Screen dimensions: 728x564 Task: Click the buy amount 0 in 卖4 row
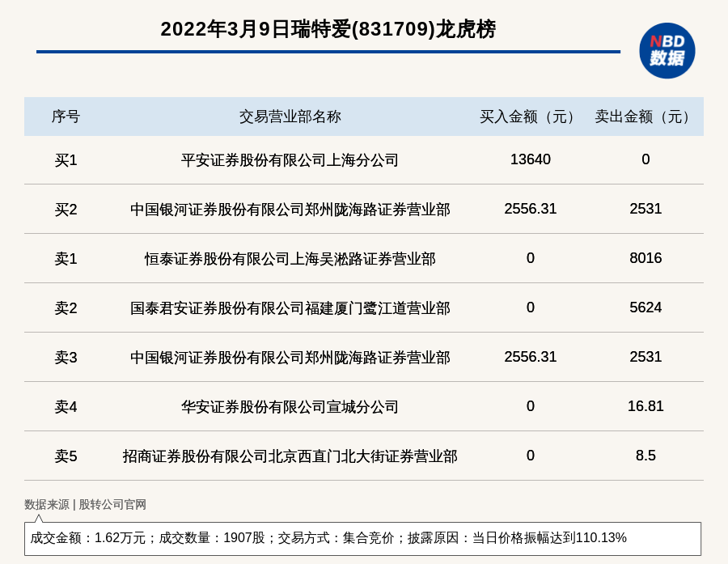pos(530,406)
